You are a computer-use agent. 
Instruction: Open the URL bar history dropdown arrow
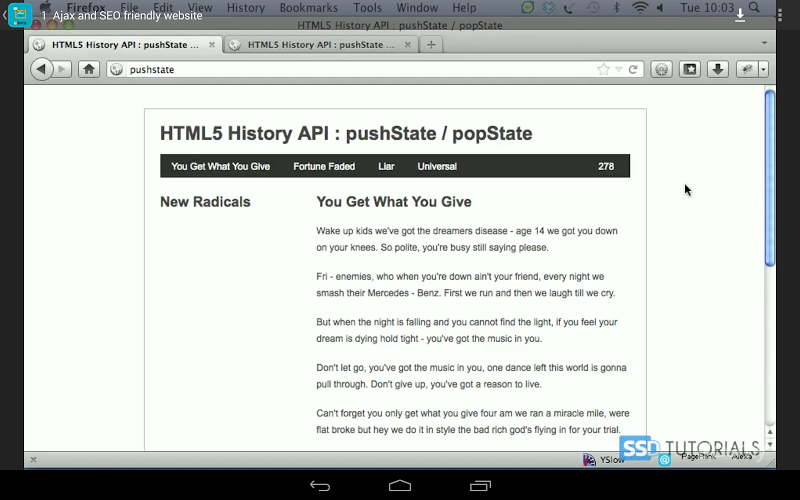618,69
